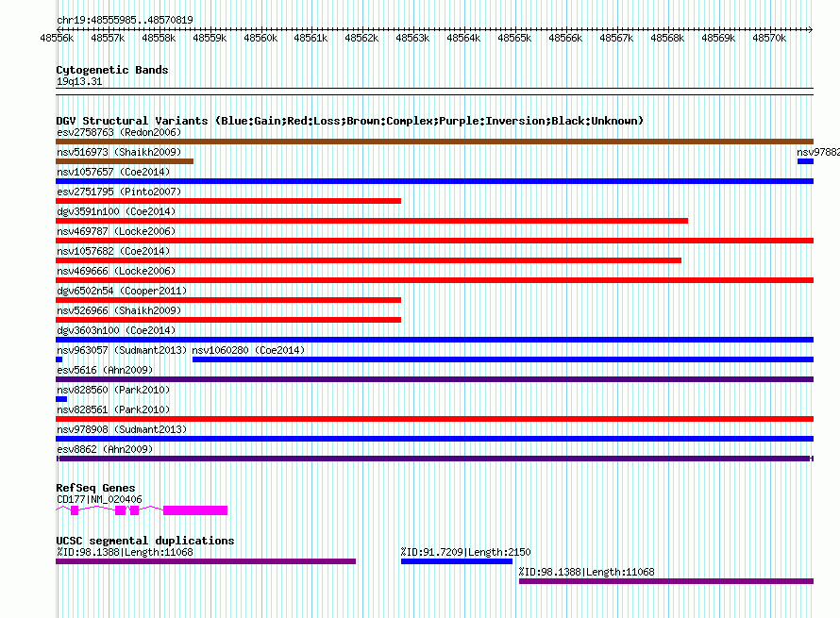The width and height of the screenshot is (840, 618).
Task: Click the 19q13.31 cytogenetic band label
Action: [x=79, y=81]
